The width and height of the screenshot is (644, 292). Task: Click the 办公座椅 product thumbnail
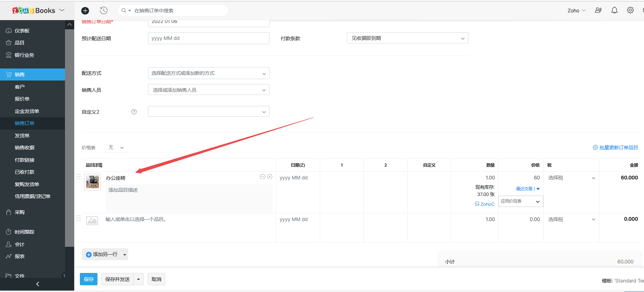tap(93, 182)
